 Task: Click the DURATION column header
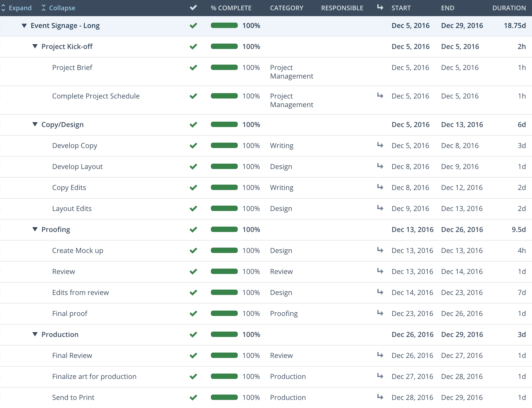click(x=509, y=8)
